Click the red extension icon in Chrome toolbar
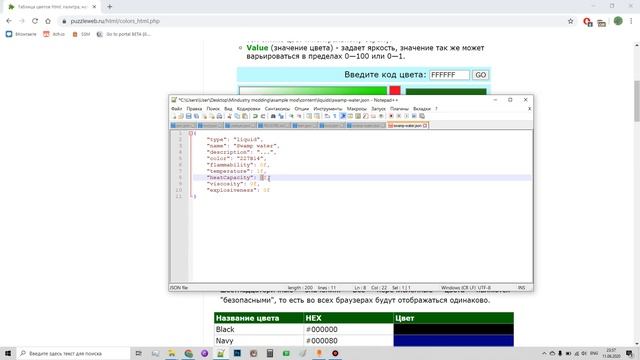This screenshot has width=640, height=360. click(x=588, y=22)
